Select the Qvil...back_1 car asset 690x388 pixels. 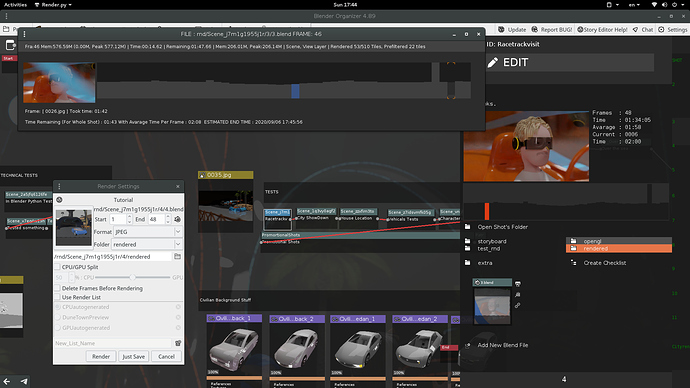coord(234,318)
